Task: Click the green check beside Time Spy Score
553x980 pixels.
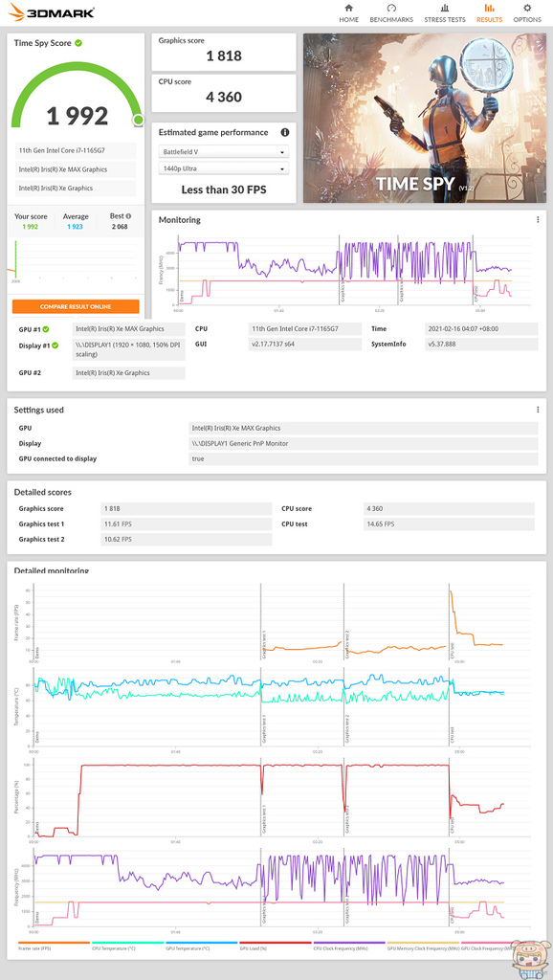Action: tap(78, 43)
